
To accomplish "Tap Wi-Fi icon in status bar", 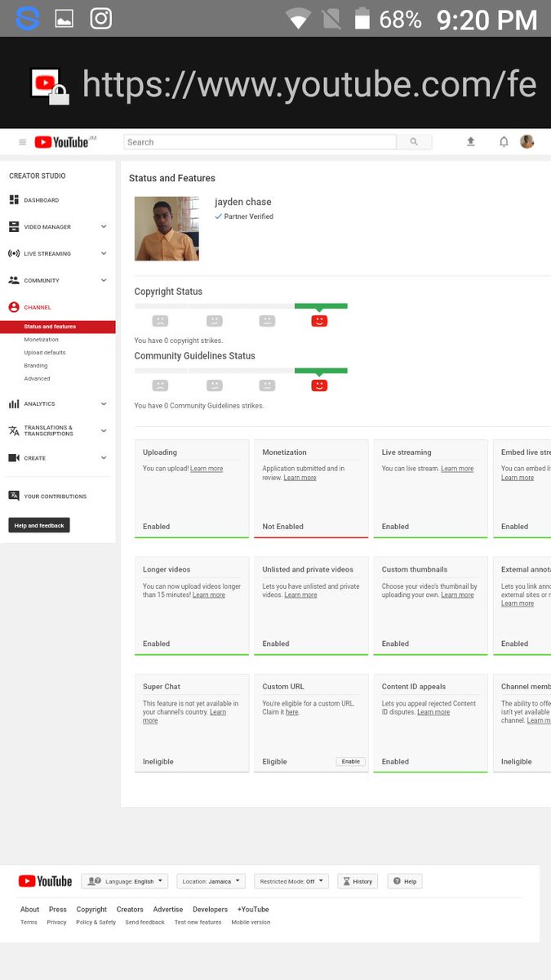I will pos(298,19).
